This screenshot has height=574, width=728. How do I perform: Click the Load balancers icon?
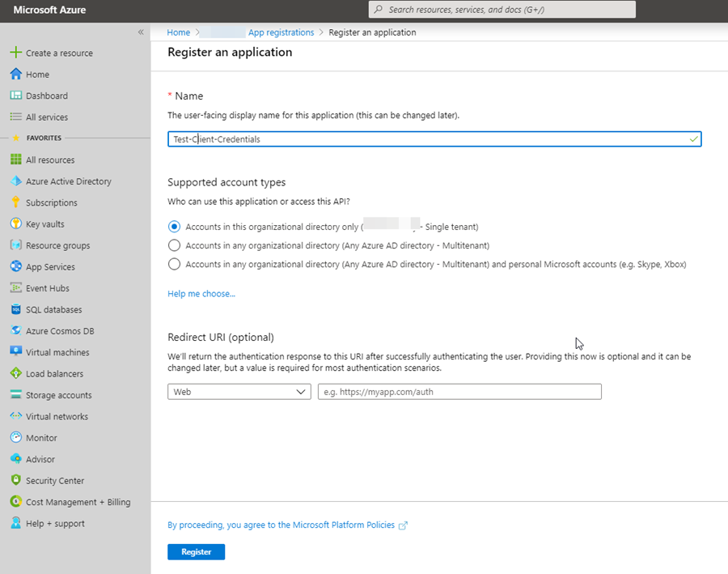(x=16, y=373)
